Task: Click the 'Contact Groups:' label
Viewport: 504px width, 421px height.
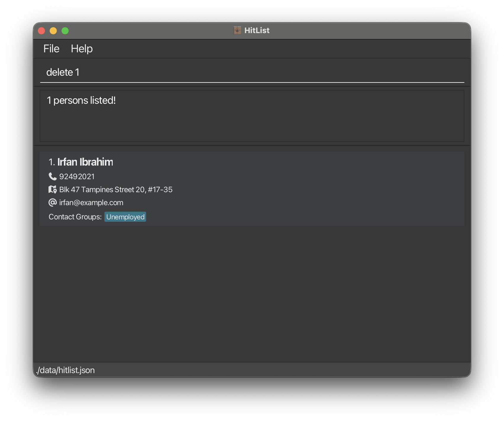Action: tap(75, 217)
